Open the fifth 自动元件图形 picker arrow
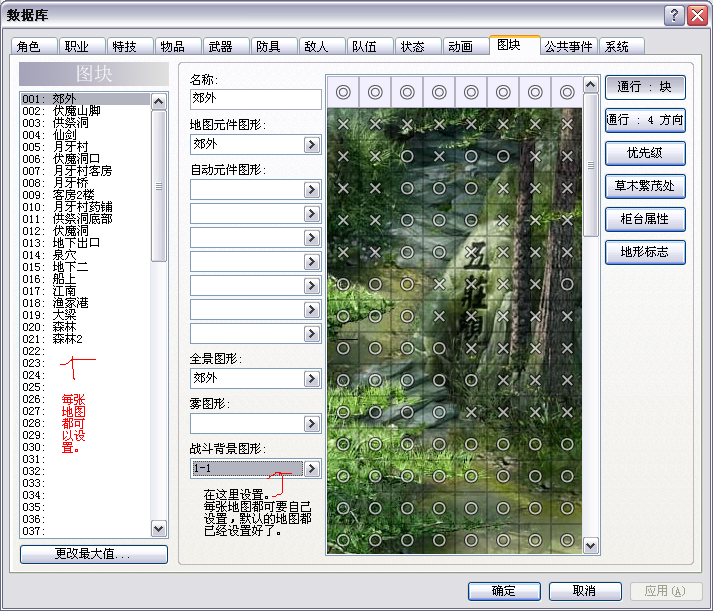This screenshot has width=713, height=611. pos(311,286)
